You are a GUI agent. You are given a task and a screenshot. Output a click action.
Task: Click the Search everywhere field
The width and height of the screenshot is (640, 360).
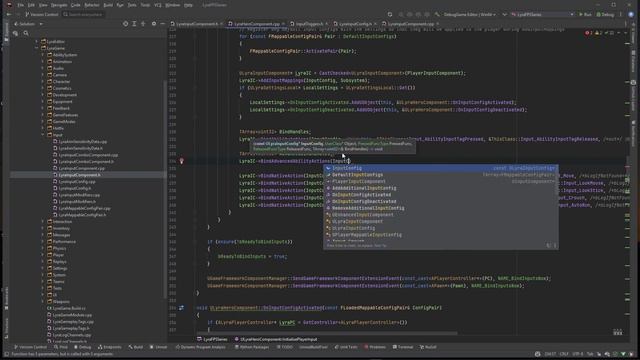(84, 14)
